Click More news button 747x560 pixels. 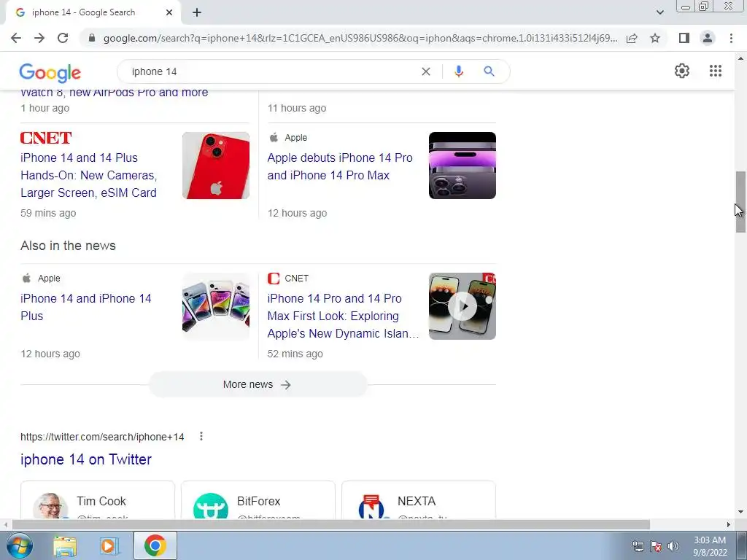coord(258,384)
